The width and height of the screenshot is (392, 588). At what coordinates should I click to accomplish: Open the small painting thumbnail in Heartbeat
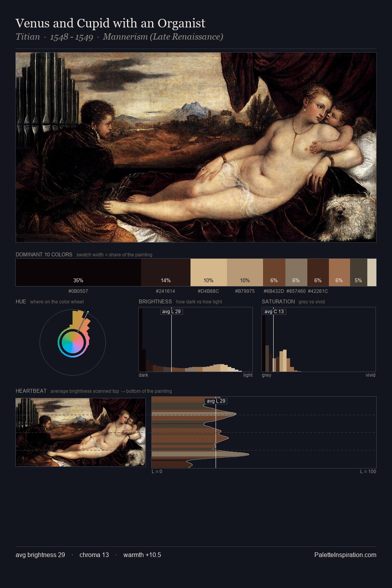(x=80, y=432)
